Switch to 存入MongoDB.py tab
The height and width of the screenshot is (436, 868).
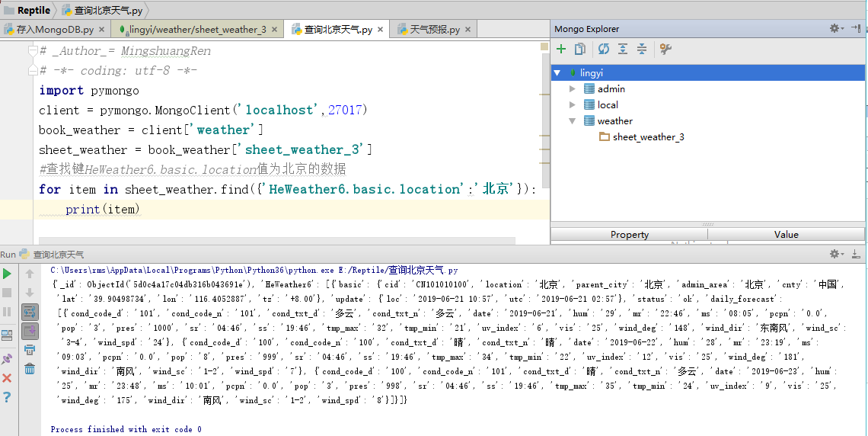(x=55, y=30)
